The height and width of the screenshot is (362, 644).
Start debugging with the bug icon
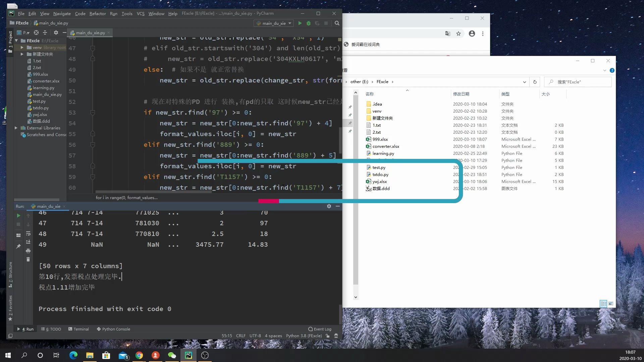[x=308, y=23]
